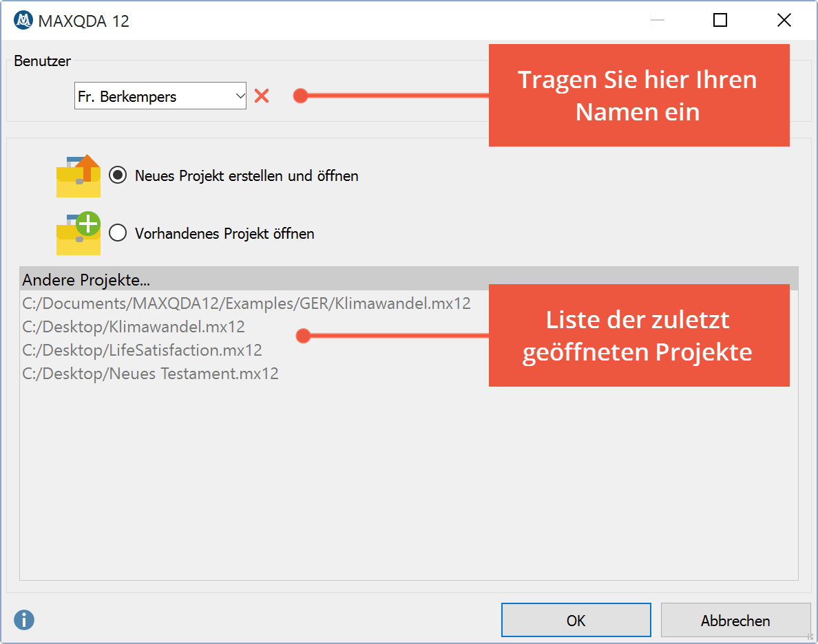818x644 pixels.
Task: Open the blue info help icon
Action: pos(24,620)
